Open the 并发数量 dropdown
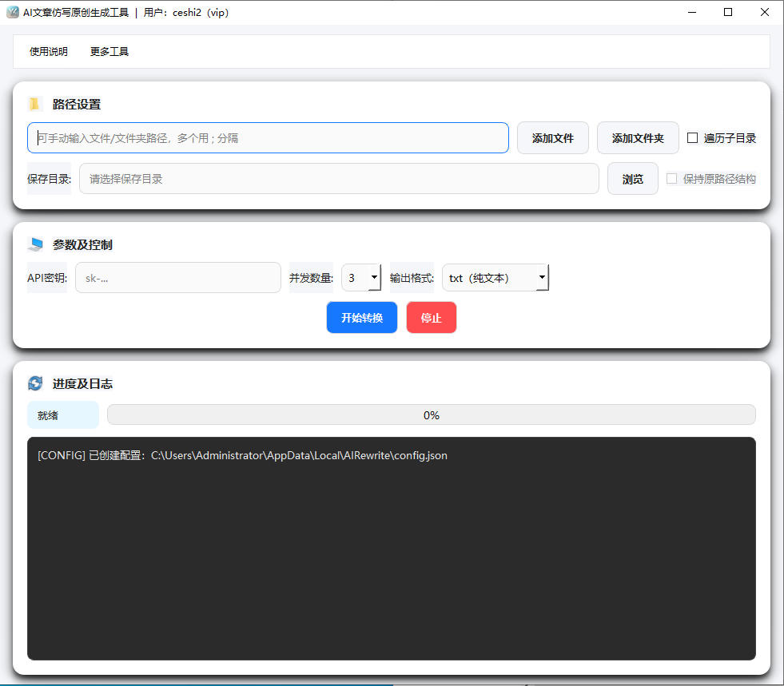The width and height of the screenshot is (784, 686). coord(361,277)
